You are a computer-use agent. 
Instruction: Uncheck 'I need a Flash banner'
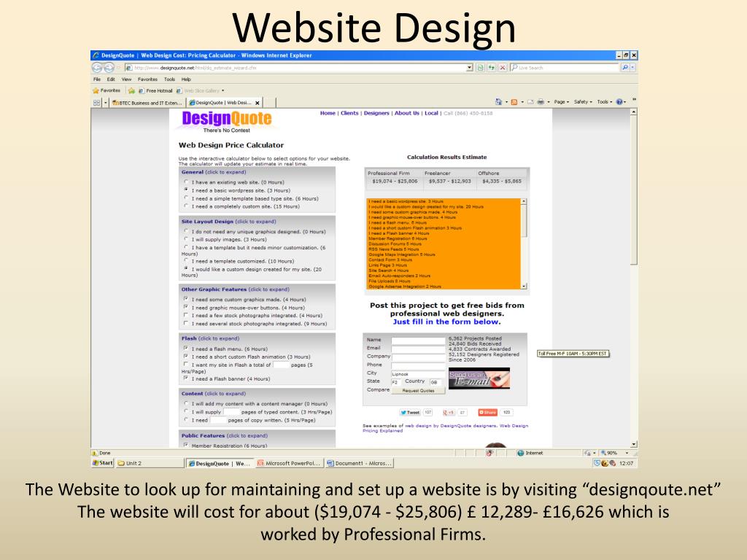coord(186,378)
